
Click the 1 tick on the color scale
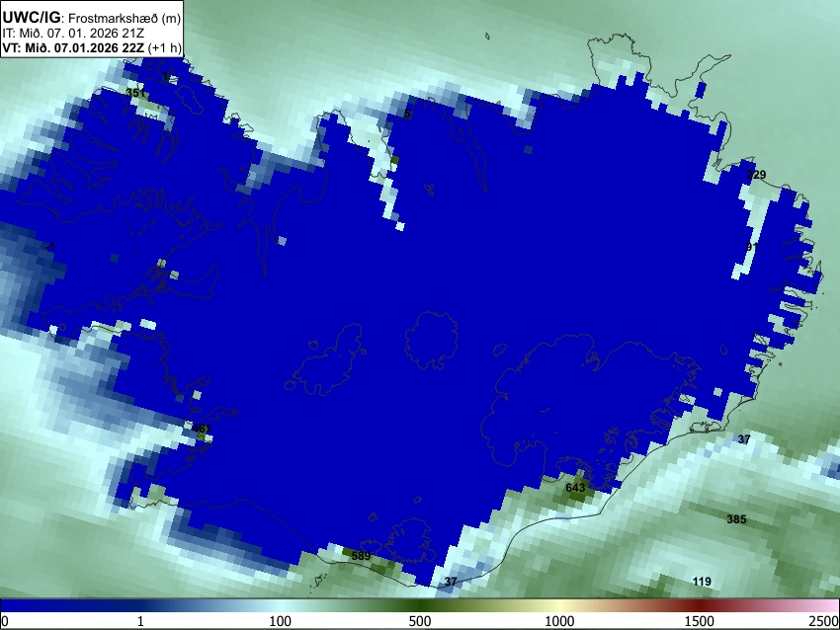[x=140, y=621]
